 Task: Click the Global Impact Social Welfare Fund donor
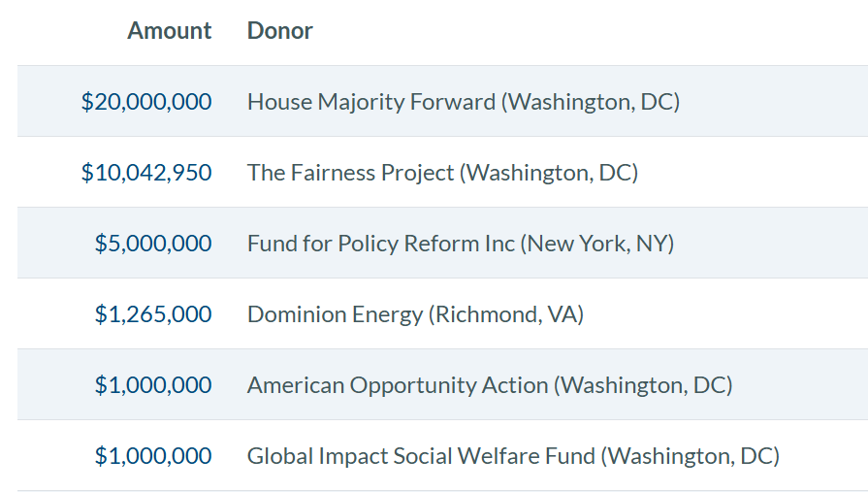[421, 456]
